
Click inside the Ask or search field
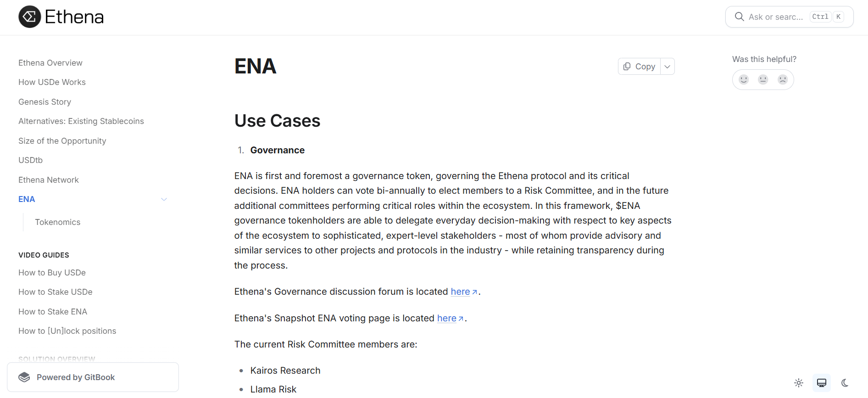[x=775, y=17]
